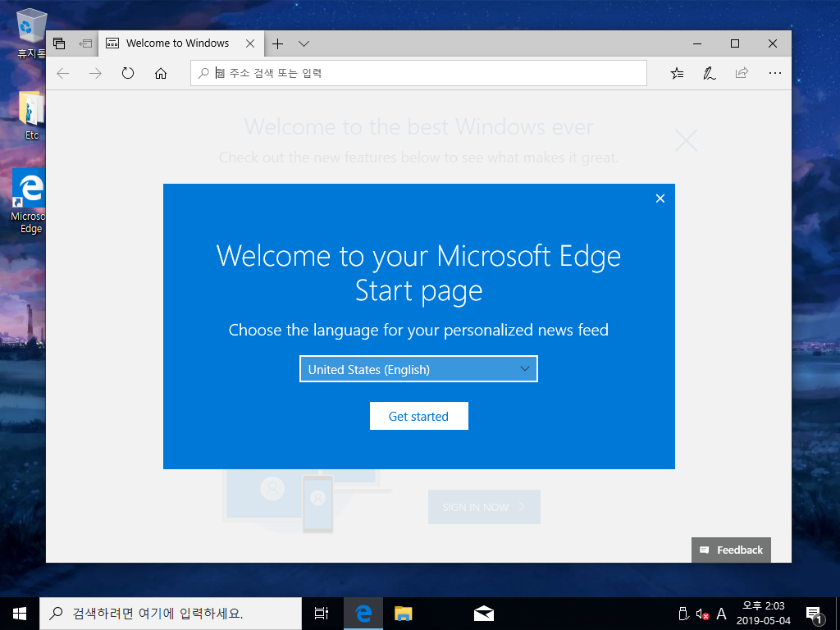
Task: Dismiss the Welcome page banner with X
Action: [687, 140]
